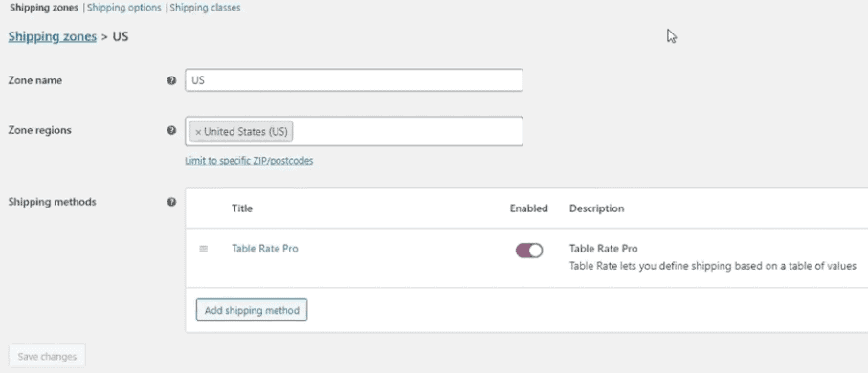Switch to the Shipping classes tab
This screenshot has height=373, width=868.
(x=206, y=8)
